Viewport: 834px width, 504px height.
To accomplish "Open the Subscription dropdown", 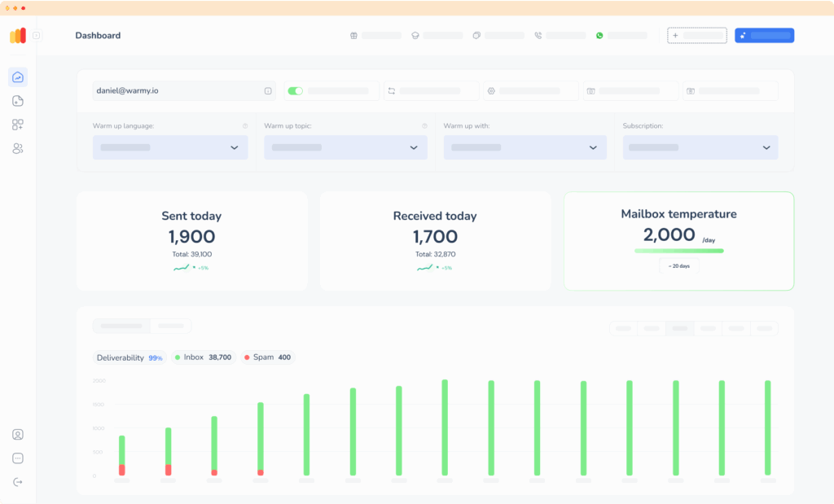I will (700, 147).
